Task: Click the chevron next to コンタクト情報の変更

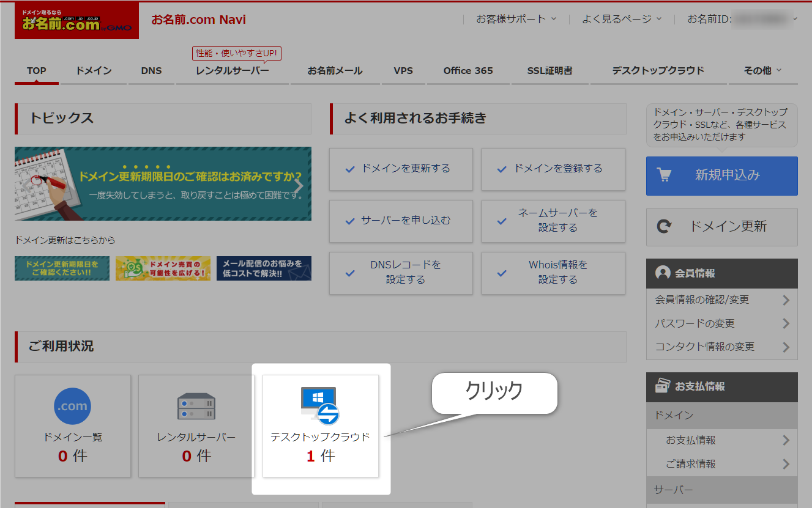Action: (786, 347)
